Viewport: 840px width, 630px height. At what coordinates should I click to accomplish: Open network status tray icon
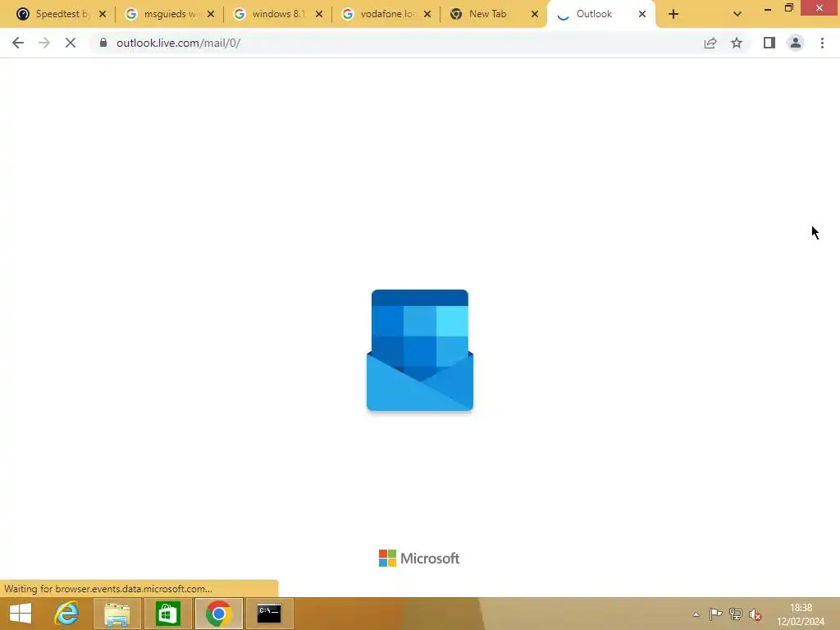point(736,614)
